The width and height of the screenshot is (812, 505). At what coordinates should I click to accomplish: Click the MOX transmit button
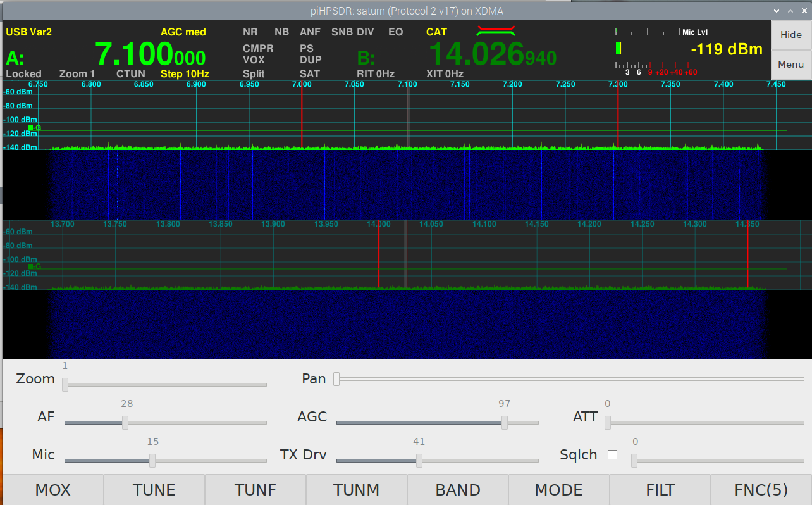pyautogui.click(x=53, y=490)
